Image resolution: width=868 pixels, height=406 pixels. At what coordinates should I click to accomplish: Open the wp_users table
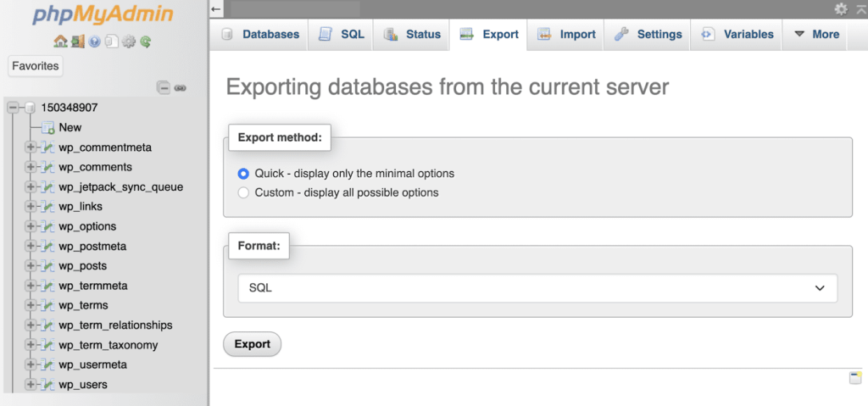click(83, 385)
